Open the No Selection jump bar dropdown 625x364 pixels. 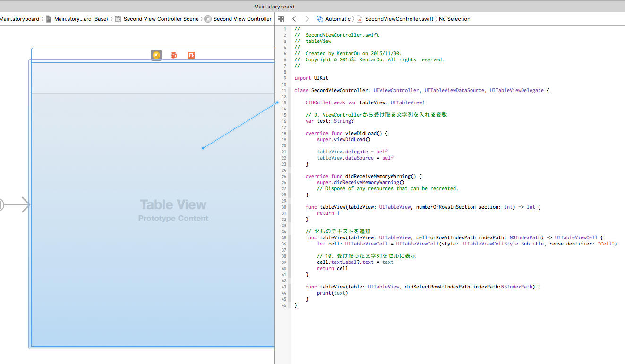[454, 18]
